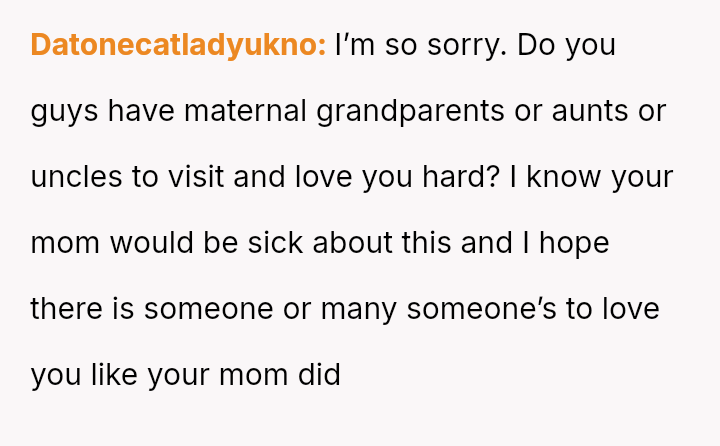Click the word "uncles" starting the third line

76,177
